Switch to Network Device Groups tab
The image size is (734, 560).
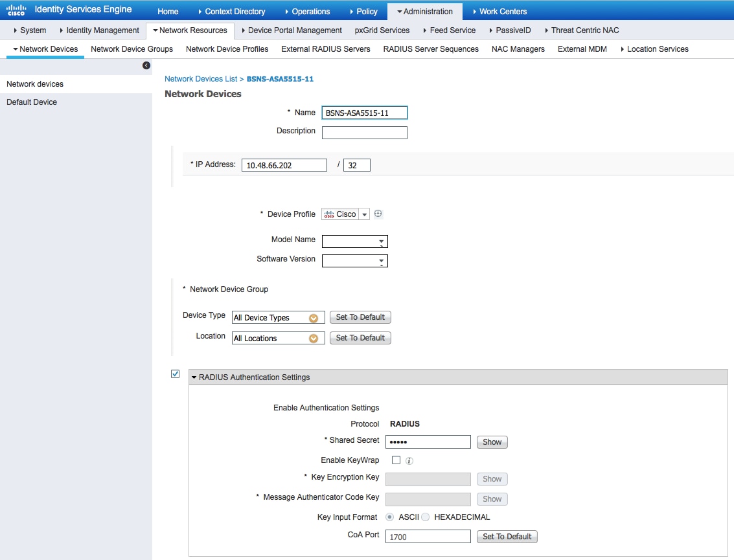click(132, 49)
